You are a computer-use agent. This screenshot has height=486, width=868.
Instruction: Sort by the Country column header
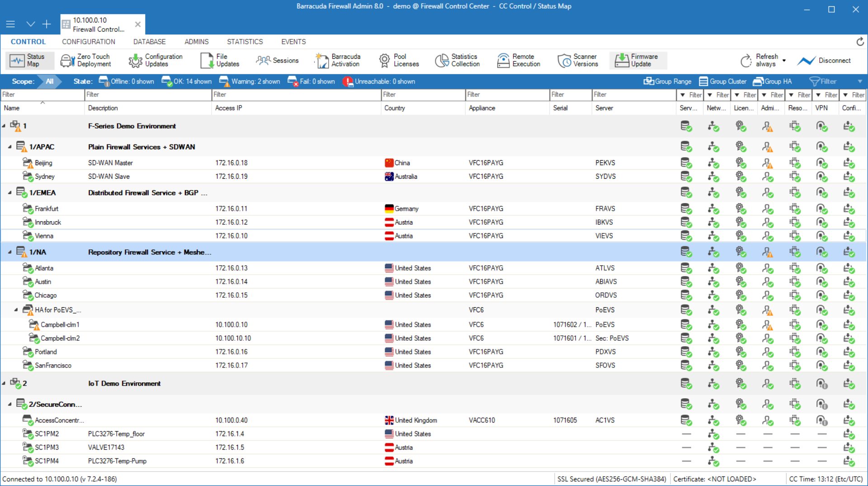click(x=423, y=108)
